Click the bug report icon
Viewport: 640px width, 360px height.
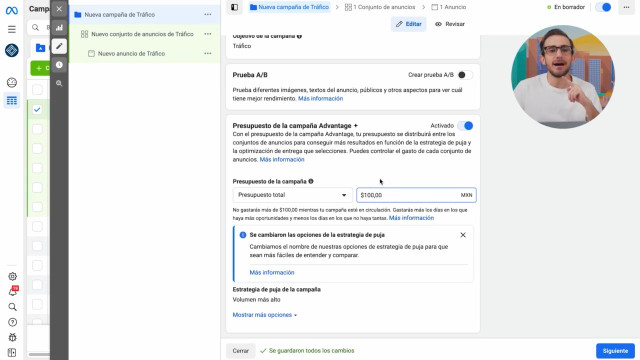click(12, 338)
